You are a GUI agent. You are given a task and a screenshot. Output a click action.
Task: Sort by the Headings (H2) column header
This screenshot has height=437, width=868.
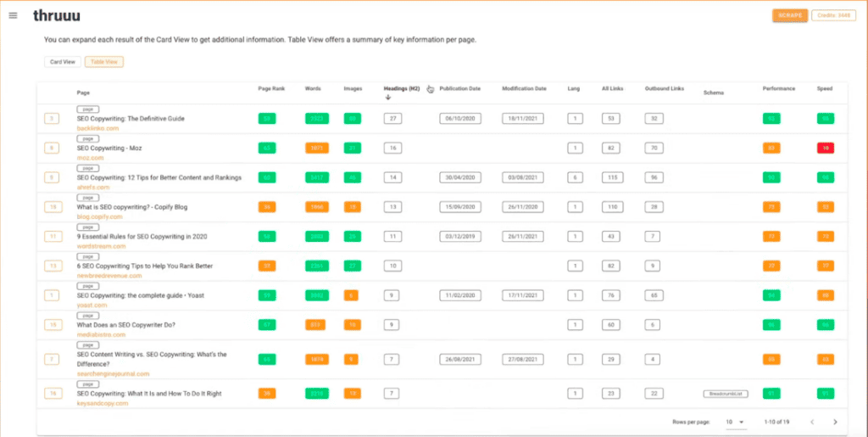coord(402,88)
